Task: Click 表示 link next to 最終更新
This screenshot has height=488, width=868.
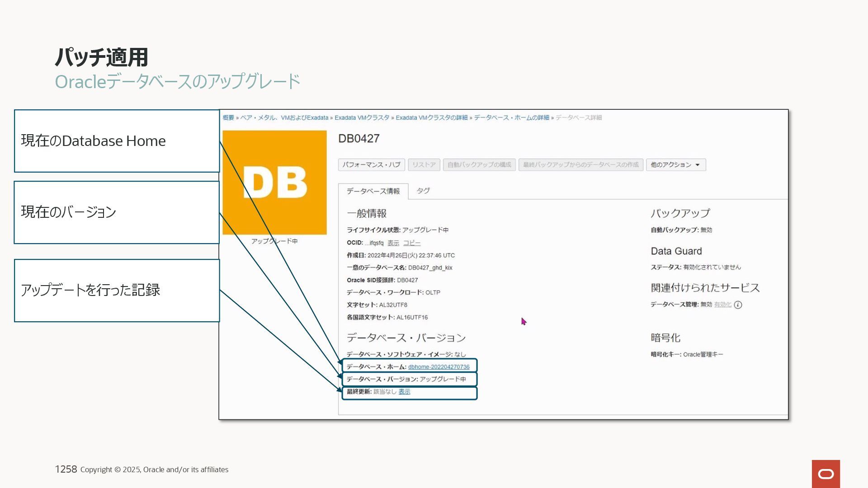Action: [x=404, y=392]
